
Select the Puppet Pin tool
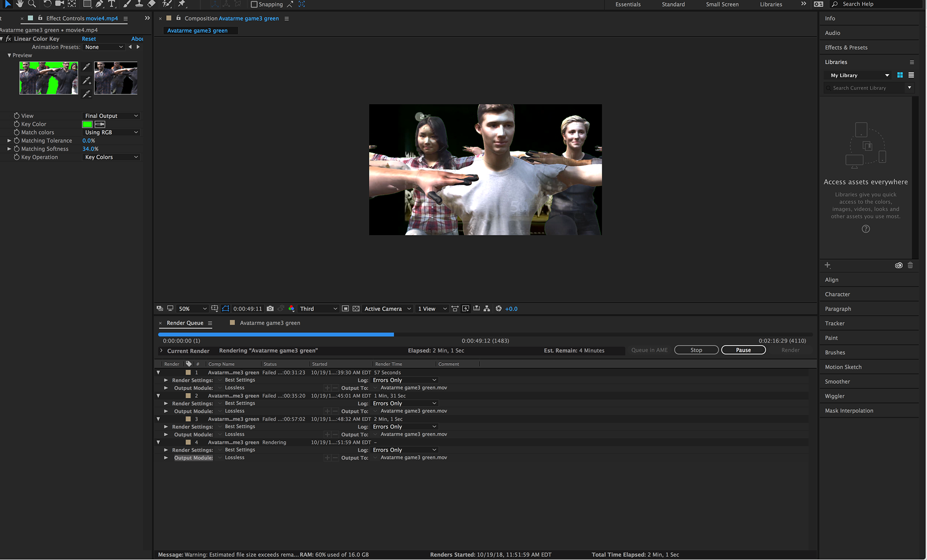182,4
